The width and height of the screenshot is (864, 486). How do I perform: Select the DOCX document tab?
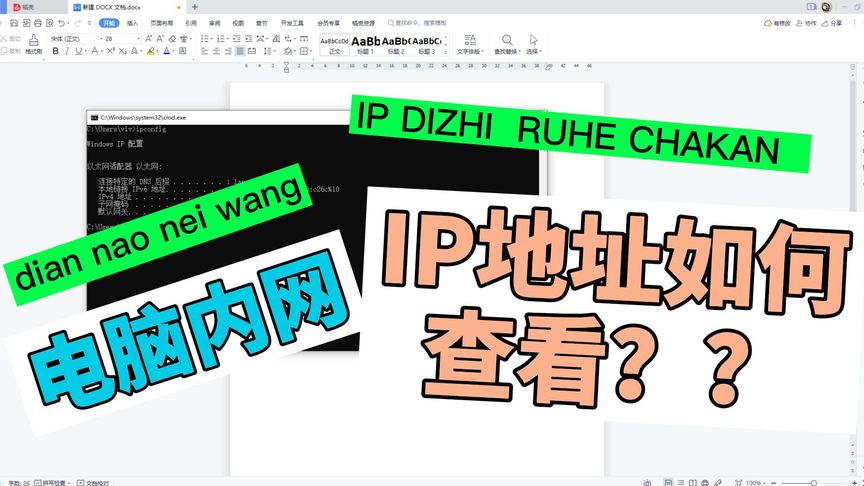click(x=126, y=7)
